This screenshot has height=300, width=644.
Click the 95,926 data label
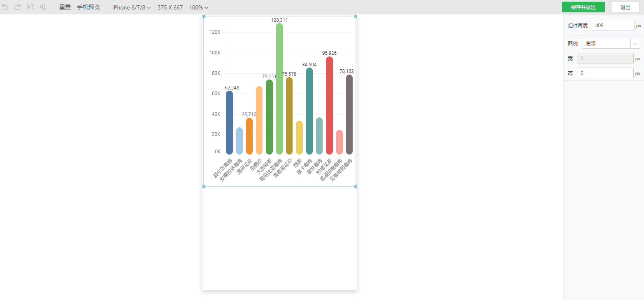click(329, 53)
